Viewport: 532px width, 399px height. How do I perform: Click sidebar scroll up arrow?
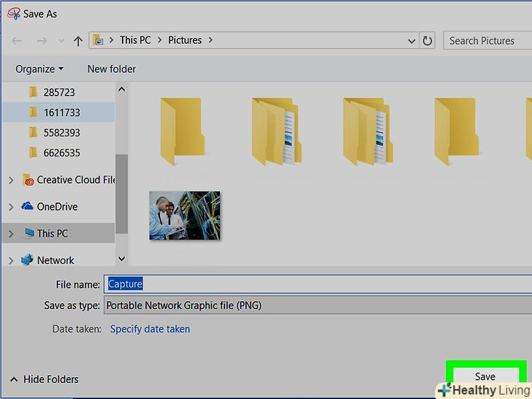[121, 89]
